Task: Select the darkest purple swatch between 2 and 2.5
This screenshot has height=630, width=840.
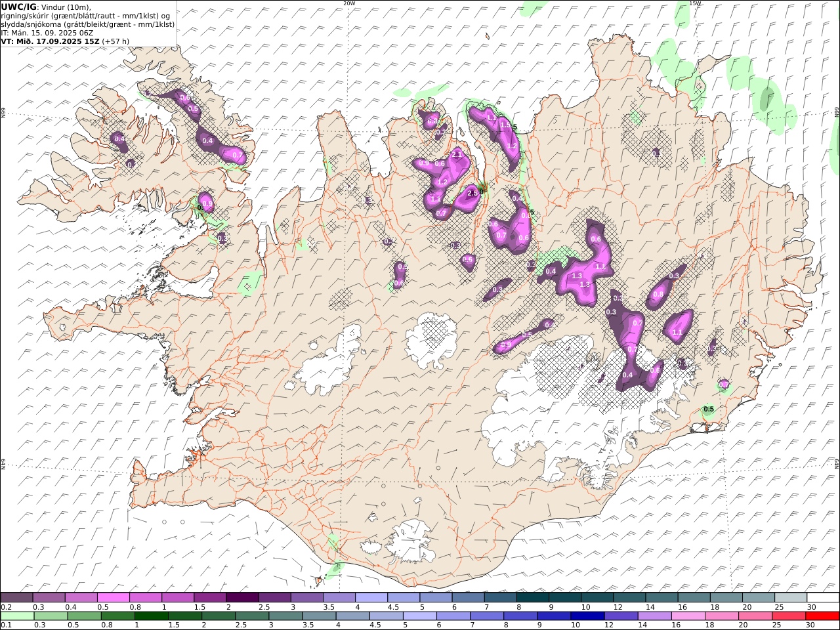Action: click(x=242, y=597)
